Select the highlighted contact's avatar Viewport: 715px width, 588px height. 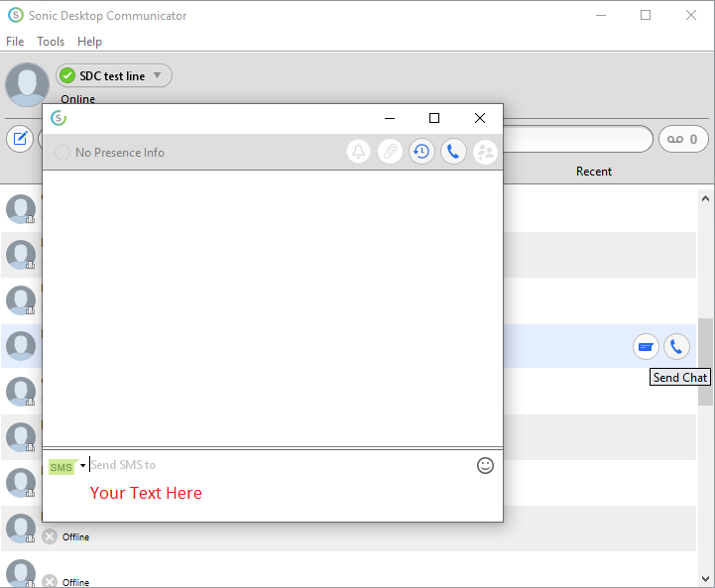pyautogui.click(x=21, y=346)
